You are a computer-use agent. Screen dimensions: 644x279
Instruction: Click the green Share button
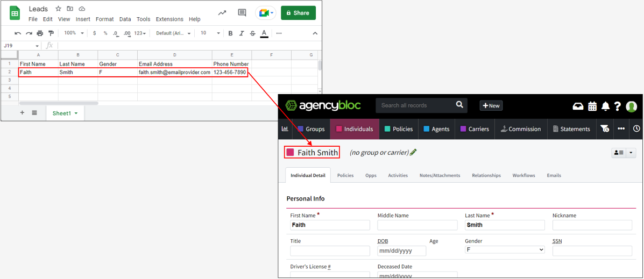298,13
